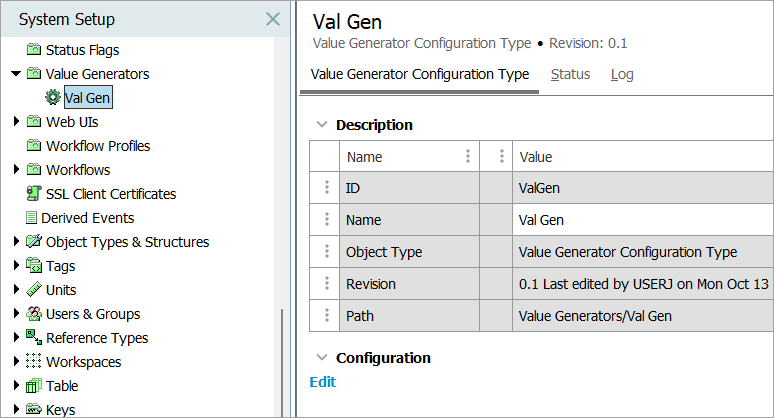774x418 pixels.
Task: Click the SSL Client Certificates icon
Action: pyautogui.click(x=34, y=194)
